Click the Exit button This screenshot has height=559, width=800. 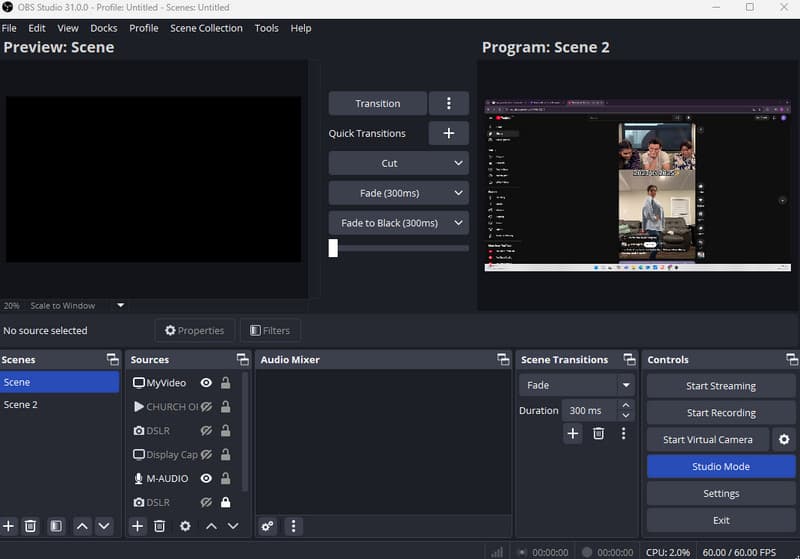click(x=721, y=520)
